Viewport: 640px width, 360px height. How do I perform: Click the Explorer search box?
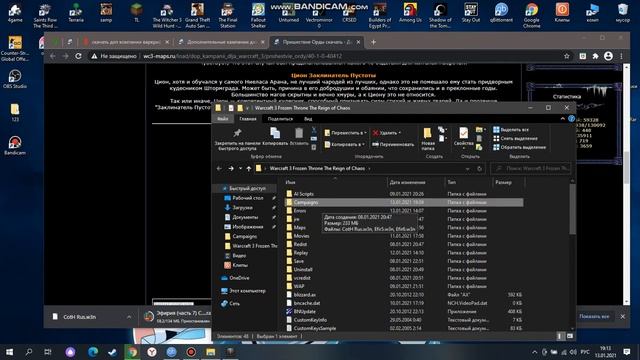coord(531,168)
